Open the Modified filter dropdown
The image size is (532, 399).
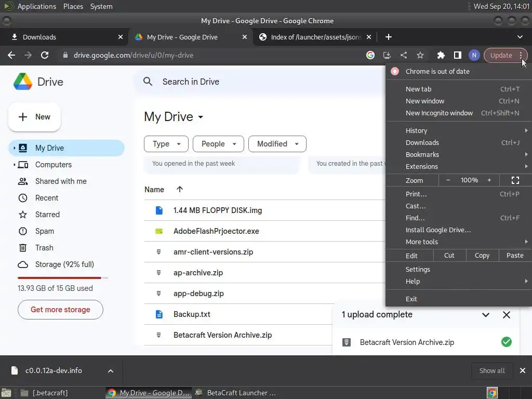(x=277, y=144)
